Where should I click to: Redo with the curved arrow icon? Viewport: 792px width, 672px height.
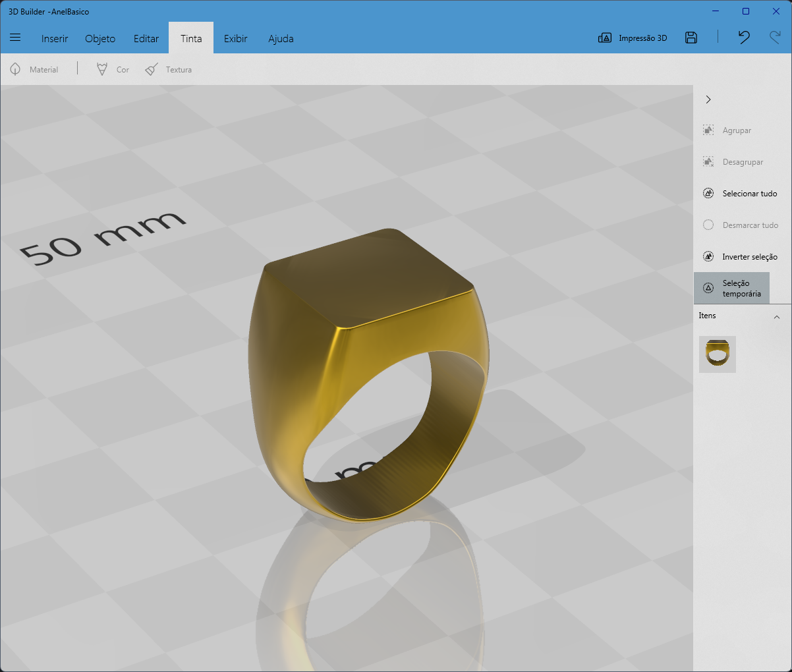click(x=775, y=38)
